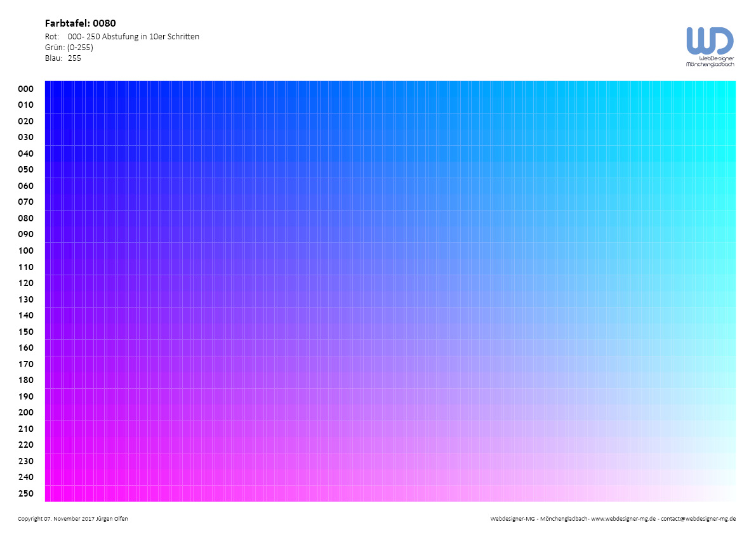Image resolution: width=756 pixels, height=534 pixels.
Task: Click the copyright notice by Jürgen Olfen
Action: 73,519
